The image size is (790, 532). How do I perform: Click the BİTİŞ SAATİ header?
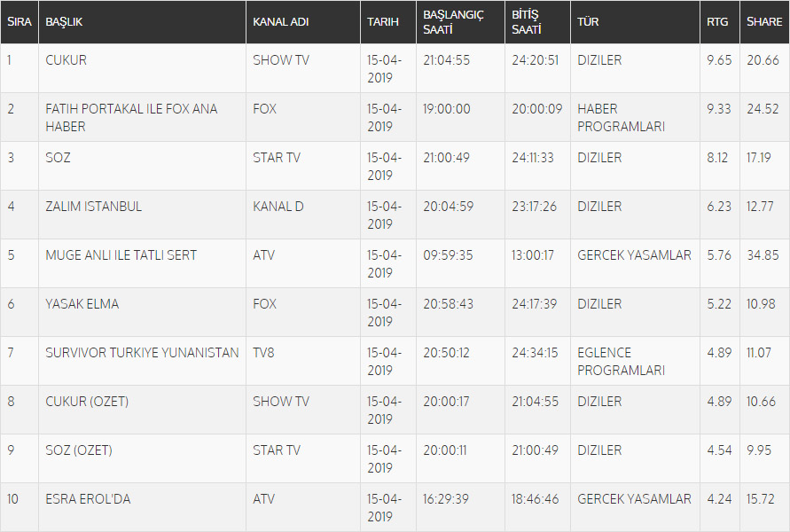point(525,22)
